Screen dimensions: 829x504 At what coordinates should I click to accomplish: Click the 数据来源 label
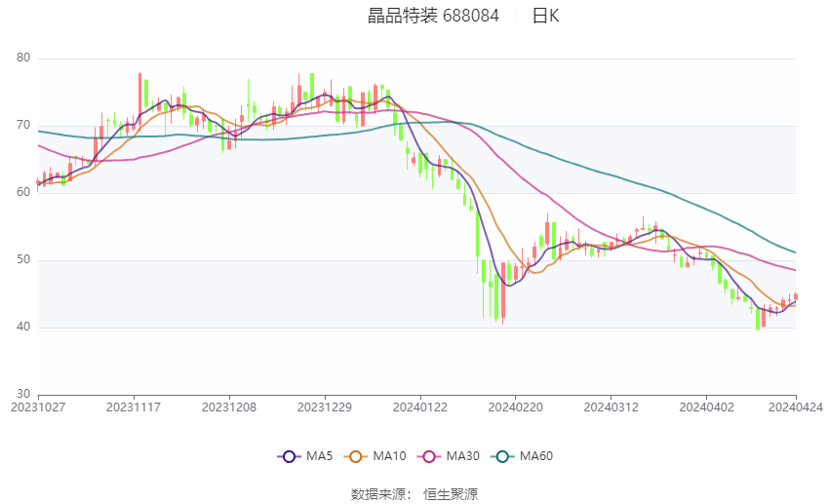[x=381, y=494]
